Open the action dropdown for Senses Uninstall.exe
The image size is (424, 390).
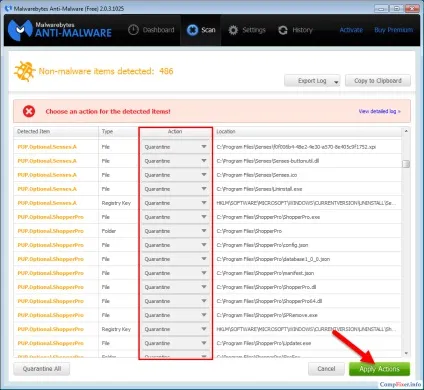[175, 189]
